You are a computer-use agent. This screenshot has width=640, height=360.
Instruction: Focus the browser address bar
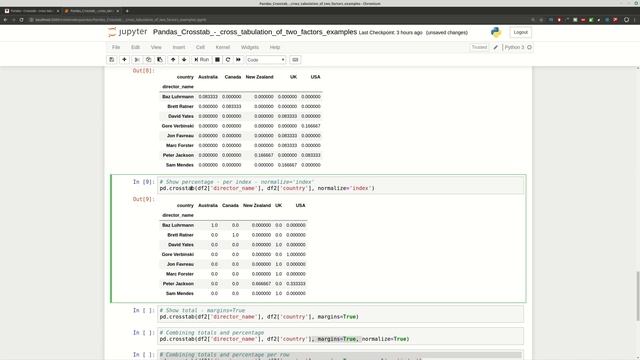pyautogui.click(x=278, y=20)
